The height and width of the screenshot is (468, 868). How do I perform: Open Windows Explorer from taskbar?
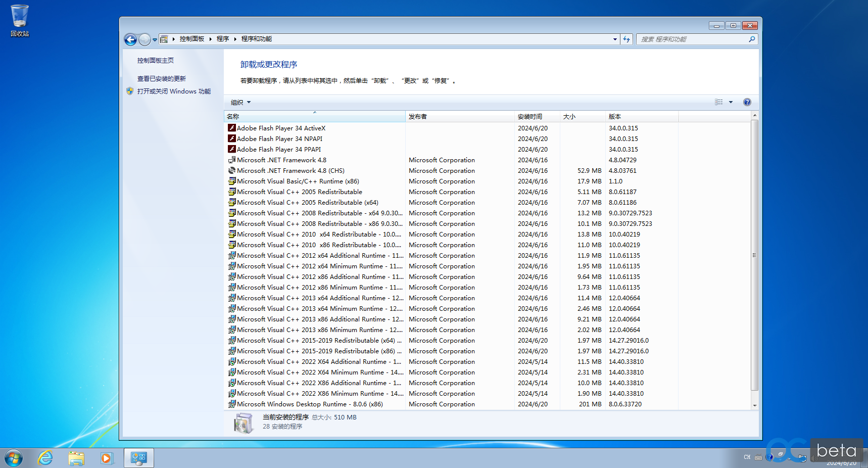coord(76,458)
